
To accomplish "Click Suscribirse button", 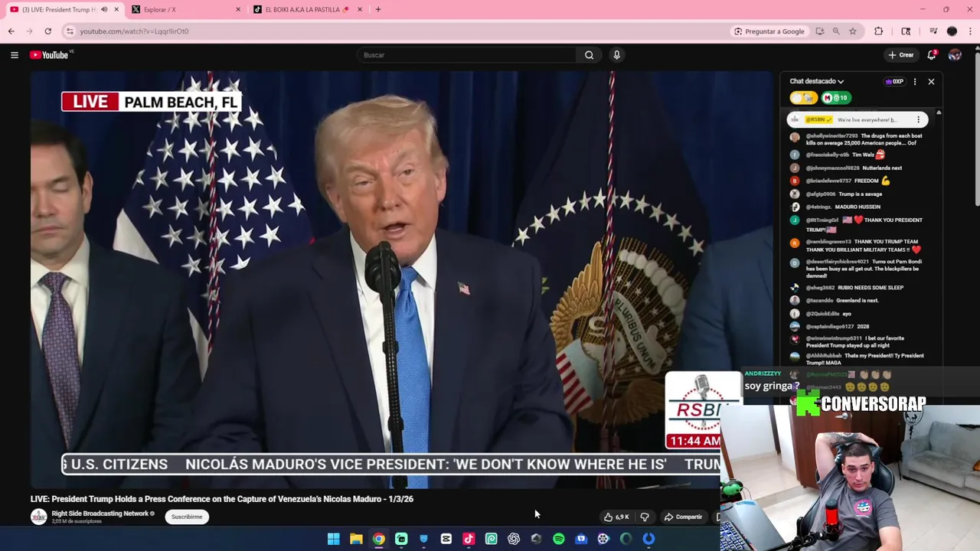I will pyautogui.click(x=187, y=517).
